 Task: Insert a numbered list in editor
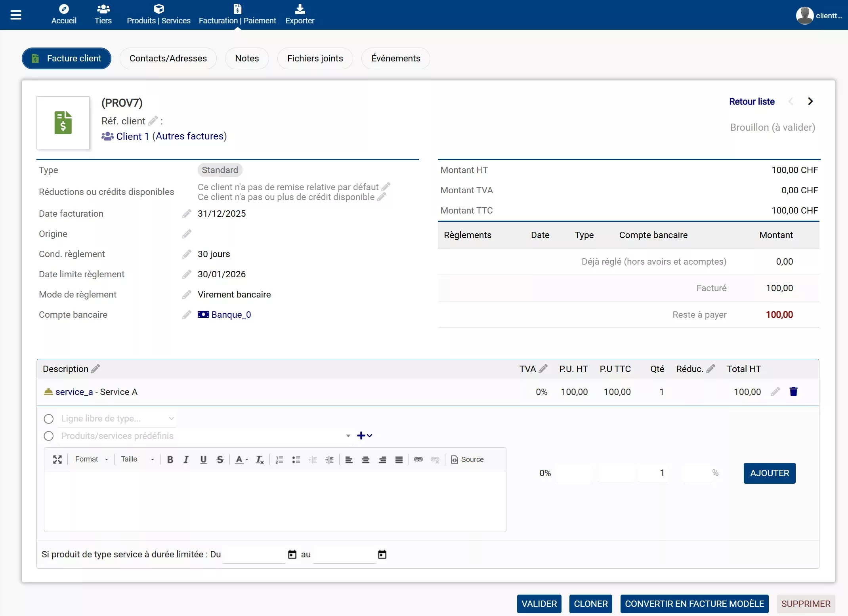click(279, 460)
